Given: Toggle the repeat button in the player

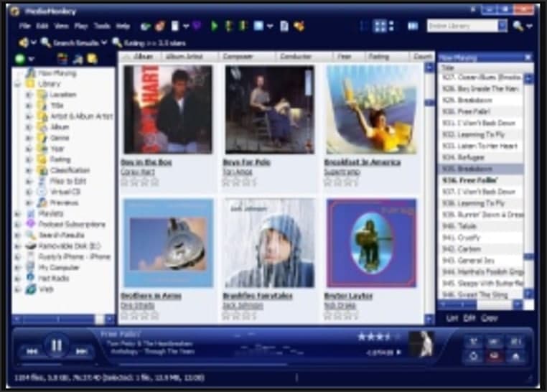Looking at the screenshot, I should coord(473,356).
